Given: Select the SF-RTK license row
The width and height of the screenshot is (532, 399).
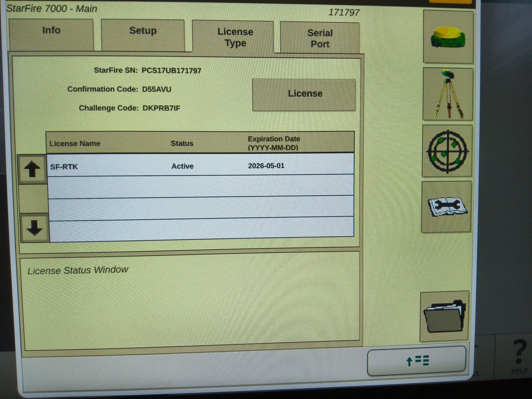Looking at the screenshot, I should pyautogui.click(x=64, y=166).
